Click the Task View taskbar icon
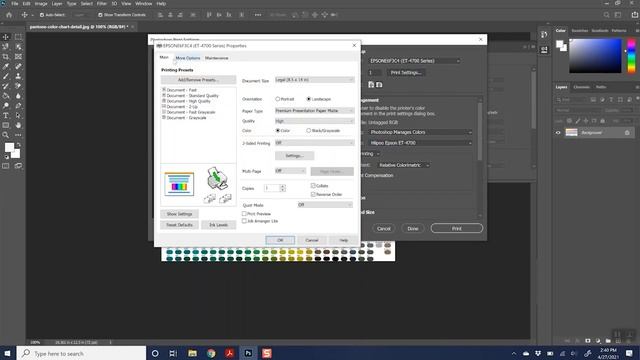 (173, 353)
